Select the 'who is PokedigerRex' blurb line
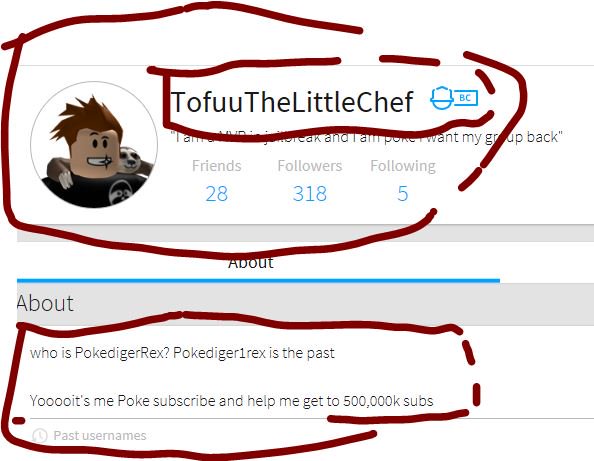This screenshot has height=461, width=594. pos(182,353)
